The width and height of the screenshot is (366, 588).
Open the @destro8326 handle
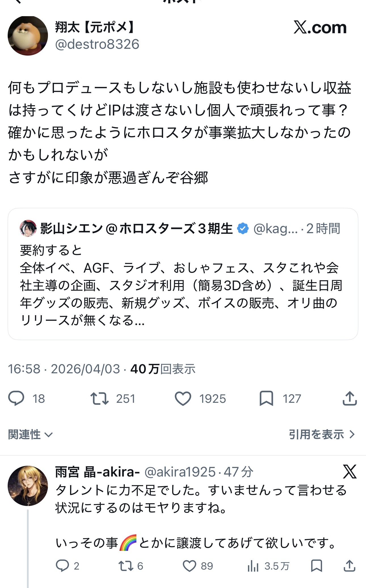coord(97,44)
